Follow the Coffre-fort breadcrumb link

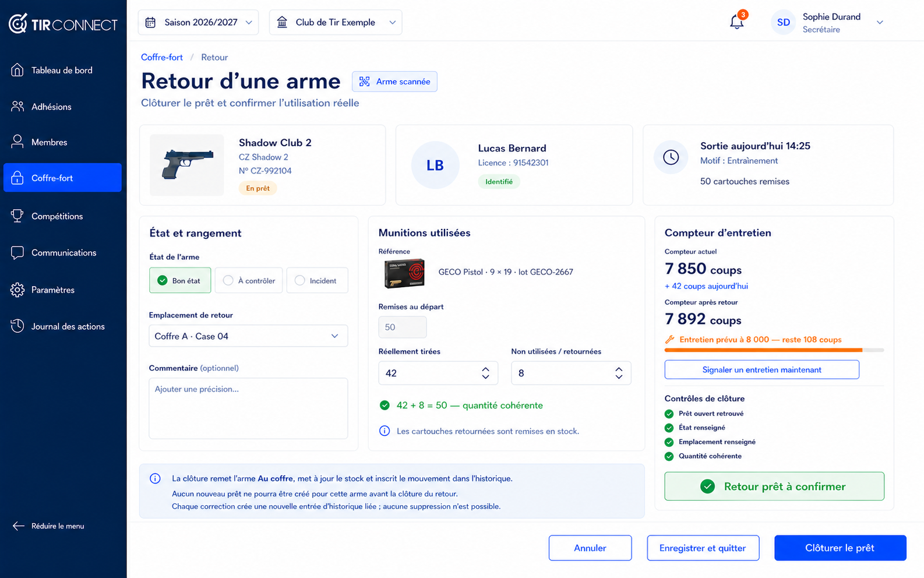[162, 57]
